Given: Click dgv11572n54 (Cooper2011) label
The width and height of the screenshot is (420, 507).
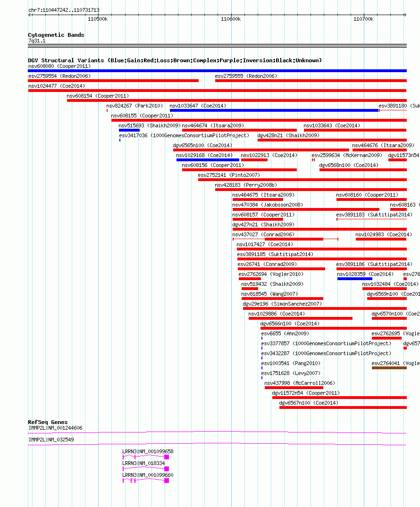Looking at the screenshot, I should click(x=306, y=393).
